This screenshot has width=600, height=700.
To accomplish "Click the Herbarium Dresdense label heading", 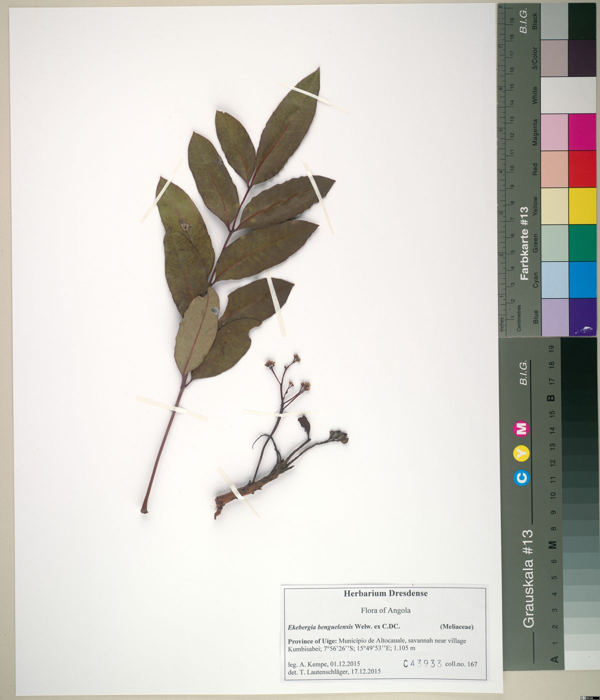I will [385, 593].
